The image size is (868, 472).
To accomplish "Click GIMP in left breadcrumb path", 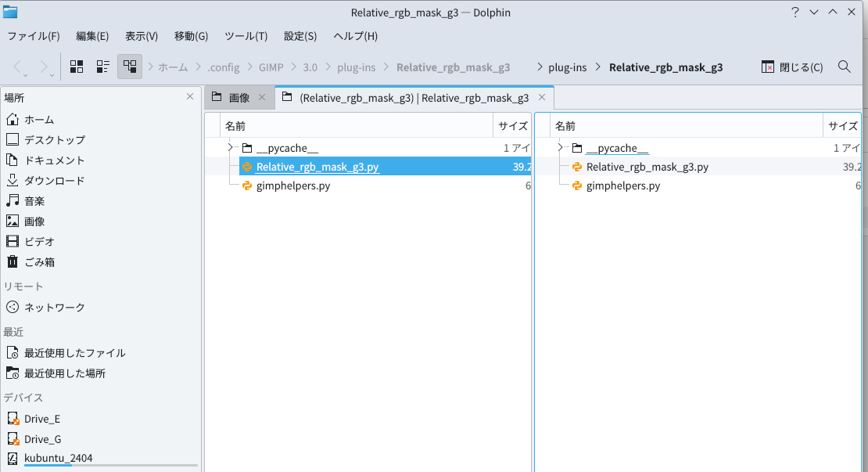I will 271,67.
